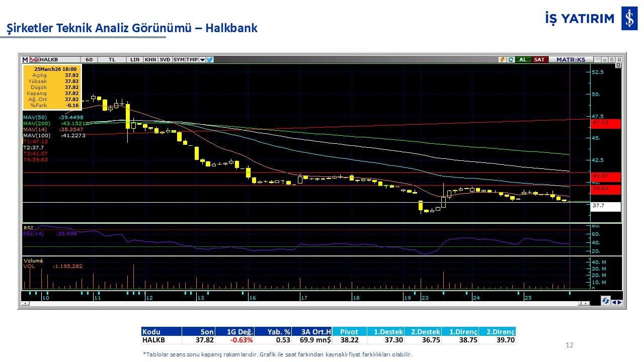Toggle the SVD button in chart toolbar

click(165, 59)
